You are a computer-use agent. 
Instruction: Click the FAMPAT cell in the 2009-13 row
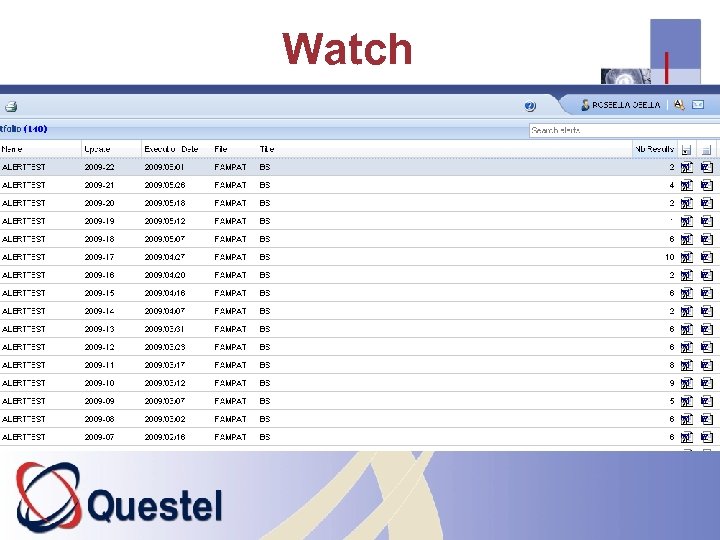[x=230, y=329]
